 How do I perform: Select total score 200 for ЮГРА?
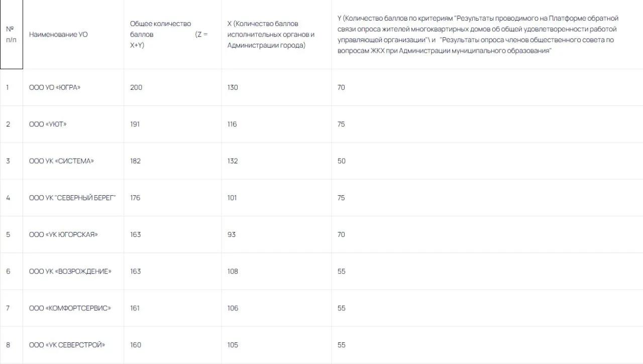pyautogui.click(x=136, y=87)
